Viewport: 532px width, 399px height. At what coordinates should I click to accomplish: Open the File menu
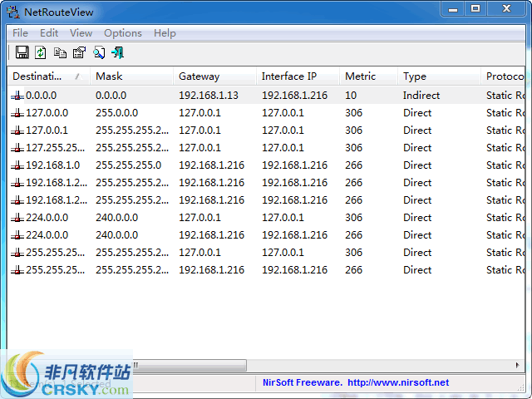[20, 33]
